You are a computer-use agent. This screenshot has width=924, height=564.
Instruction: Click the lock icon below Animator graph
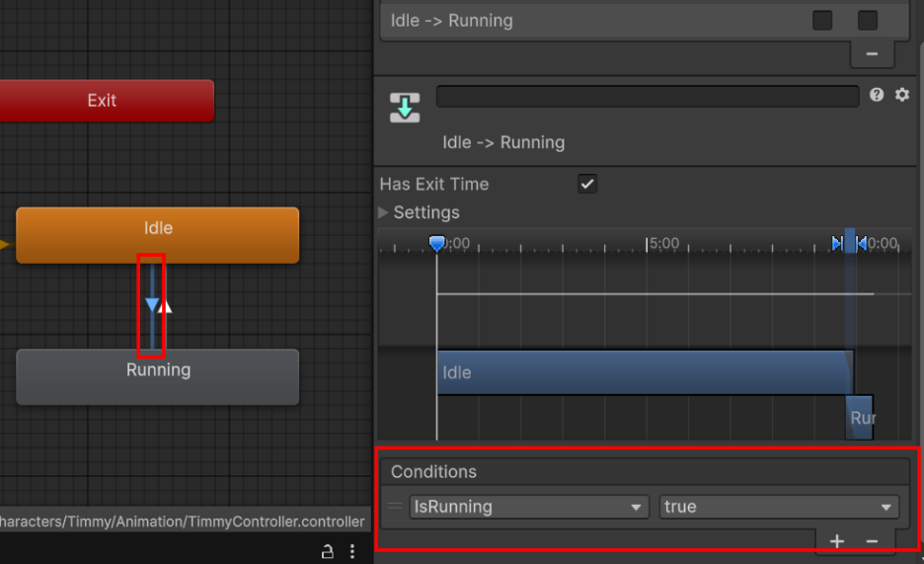tap(327, 551)
